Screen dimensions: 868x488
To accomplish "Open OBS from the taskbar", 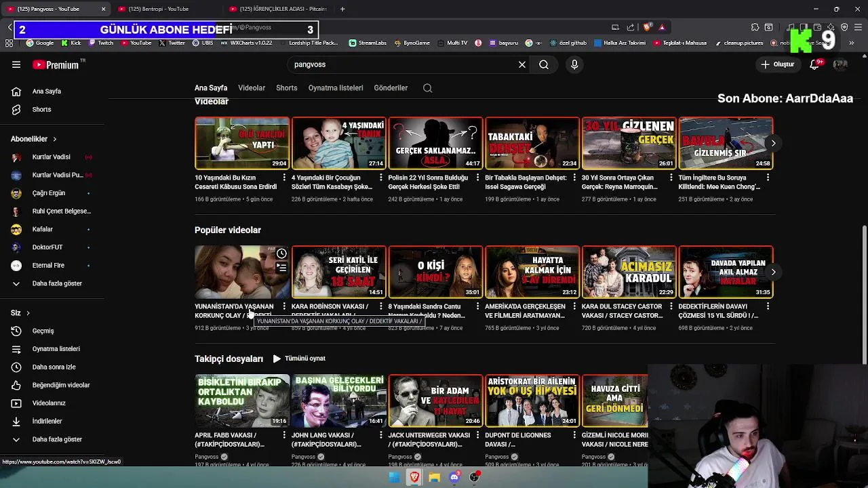I will (x=475, y=477).
